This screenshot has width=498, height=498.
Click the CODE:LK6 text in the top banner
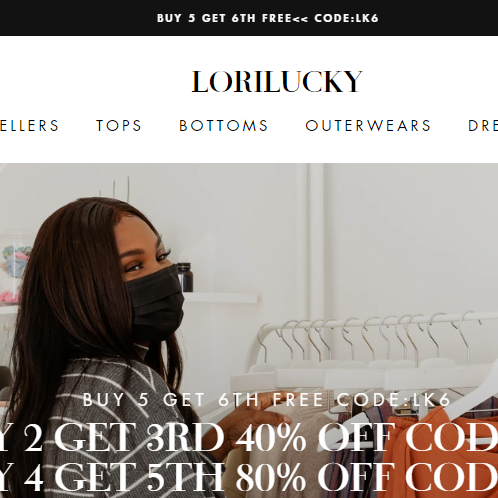pyautogui.click(x=346, y=18)
